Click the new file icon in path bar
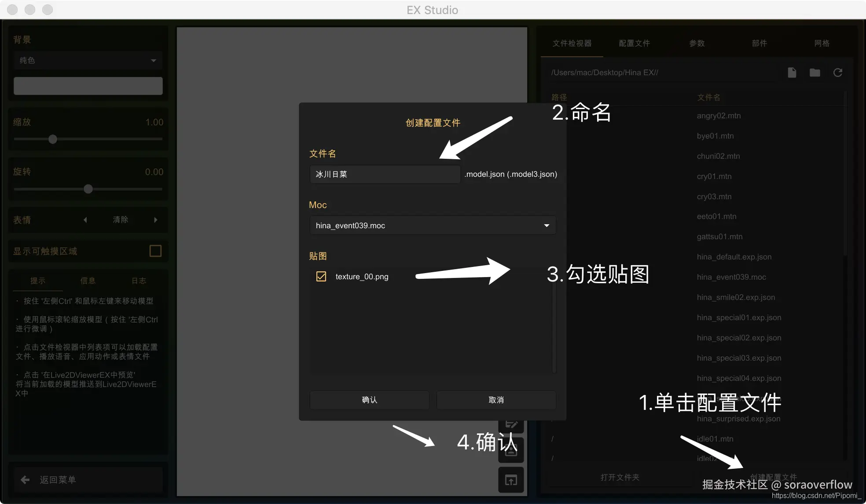The width and height of the screenshot is (866, 504). (x=792, y=73)
